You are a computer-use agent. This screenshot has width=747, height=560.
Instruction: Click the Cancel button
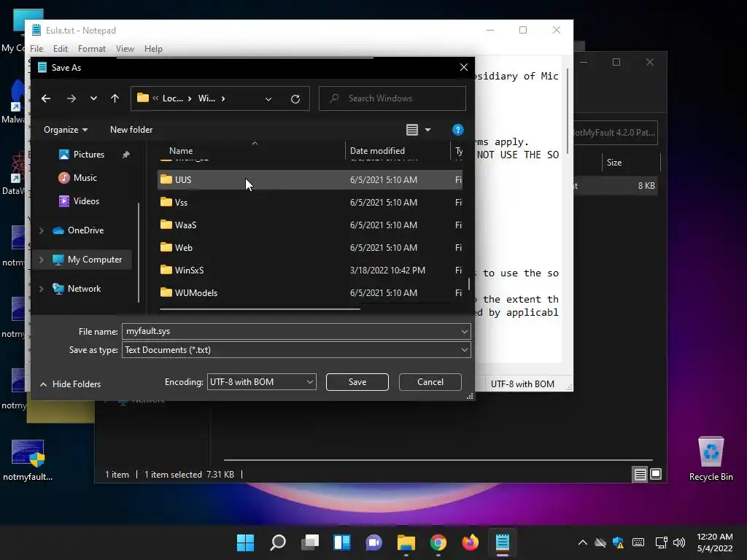pos(430,382)
